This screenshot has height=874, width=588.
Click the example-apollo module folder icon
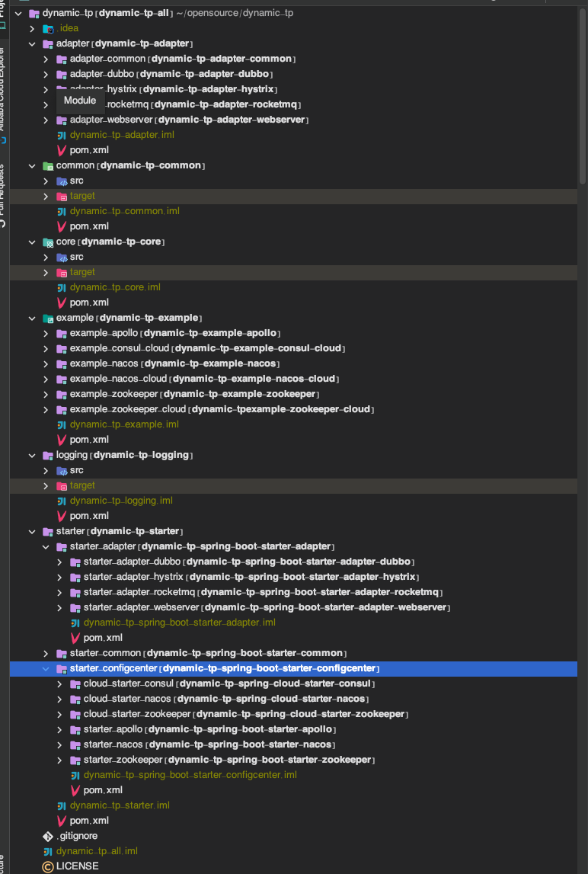tap(62, 333)
